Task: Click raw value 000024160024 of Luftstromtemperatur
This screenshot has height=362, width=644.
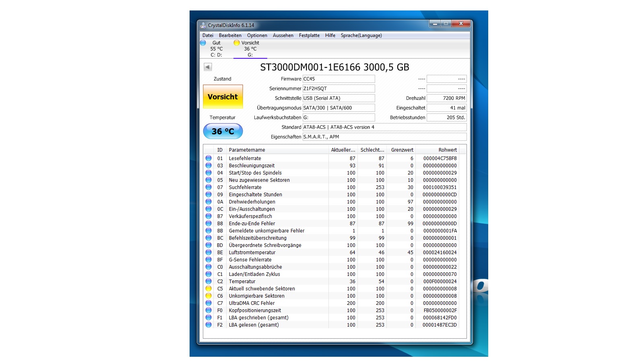Action: coord(440,253)
